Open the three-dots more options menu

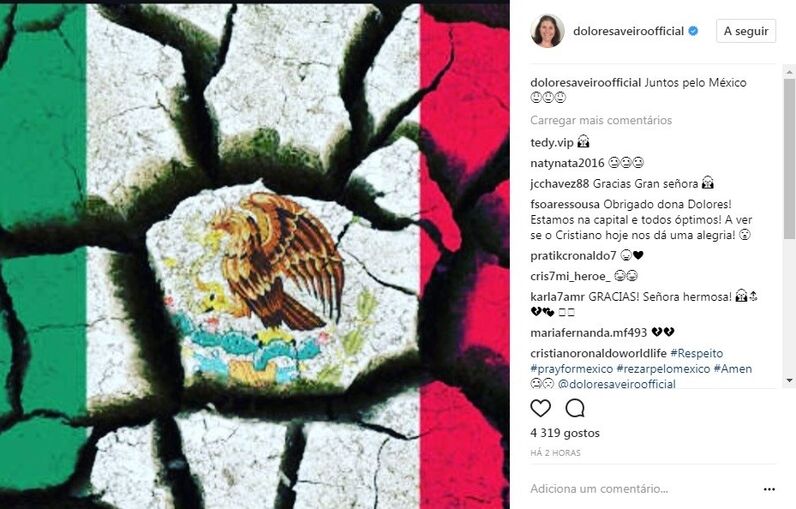tap(769, 489)
